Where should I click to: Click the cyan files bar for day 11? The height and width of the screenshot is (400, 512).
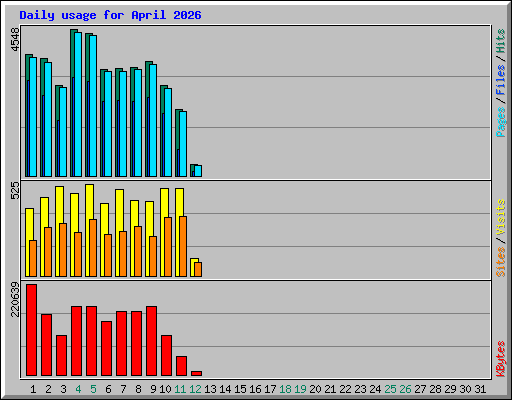point(183,144)
